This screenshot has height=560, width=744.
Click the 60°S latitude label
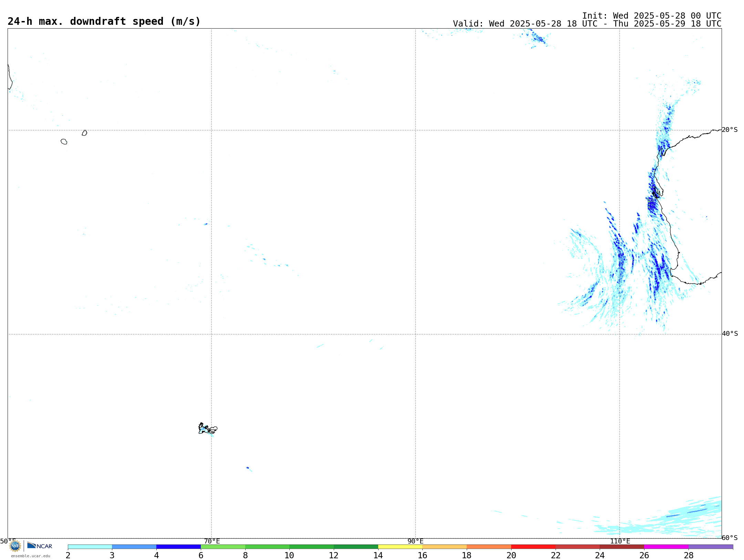click(x=730, y=538)
